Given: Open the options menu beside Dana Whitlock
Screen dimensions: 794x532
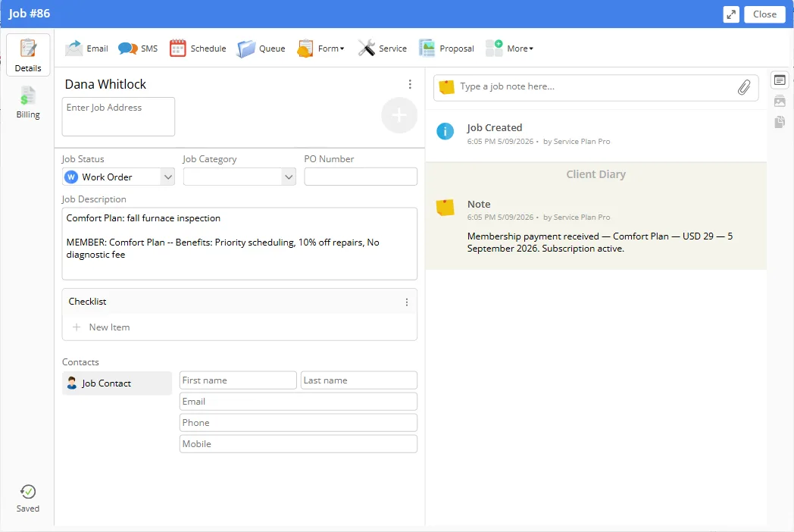Looking at the screenshot, I should pyautogui.click(x=410, y=84).
